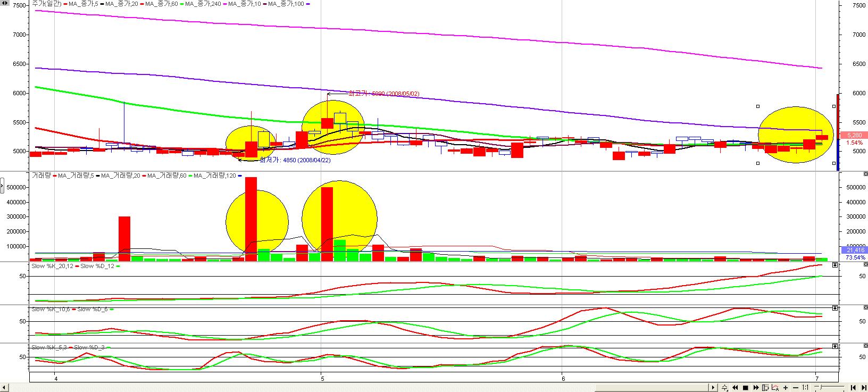
Task: Click the top-left handle of the selected ellipse
Action: 758,106
